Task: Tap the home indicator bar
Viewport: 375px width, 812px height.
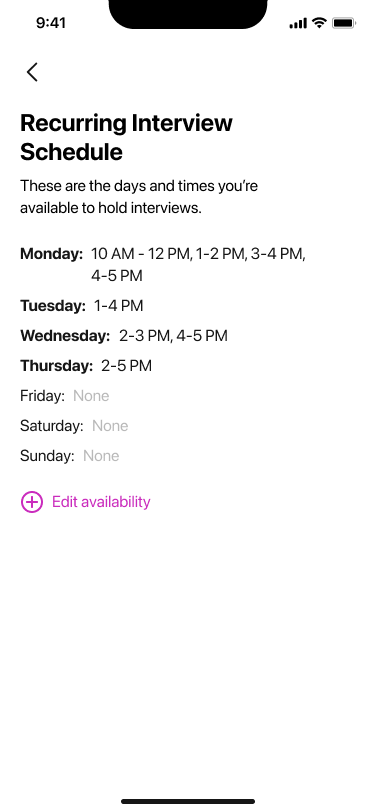Action: [x=188, y=801]
